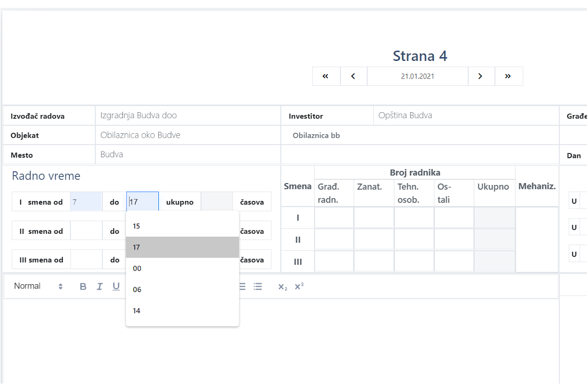
Task: Select 15 from the hour suggestions
Action: pyautogui.click(x=182, y=226)
